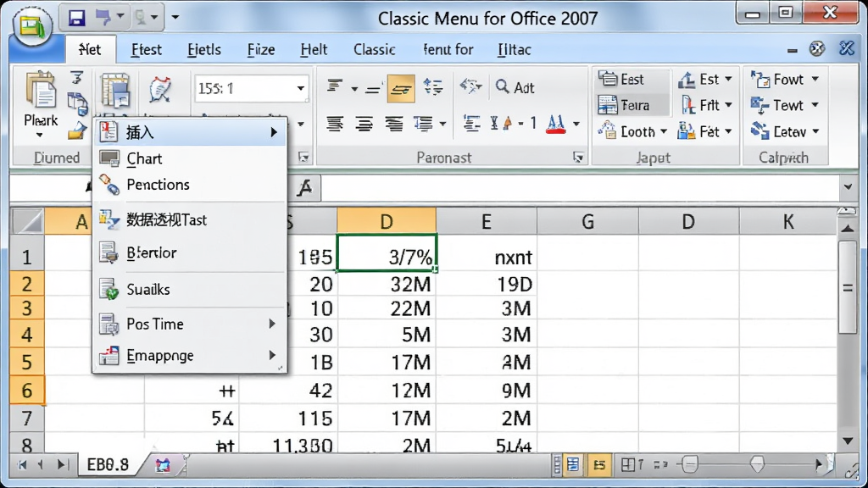
Task: Click the highlighted center-align icon in ribbon
Action: 401,88
